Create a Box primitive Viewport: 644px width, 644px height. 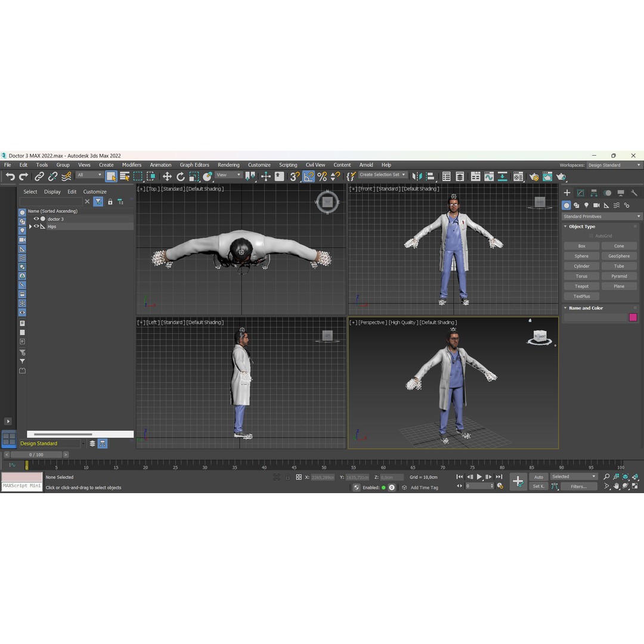point(581,246)
